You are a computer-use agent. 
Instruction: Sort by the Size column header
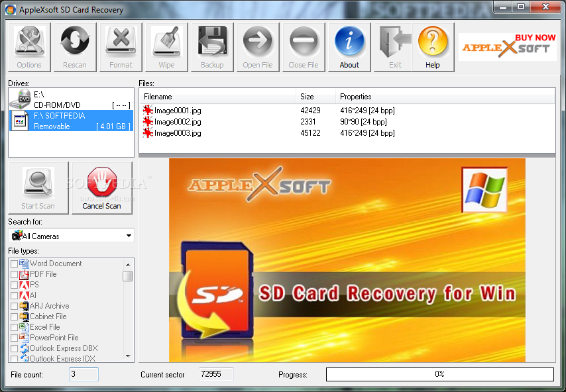click(316, 97)
